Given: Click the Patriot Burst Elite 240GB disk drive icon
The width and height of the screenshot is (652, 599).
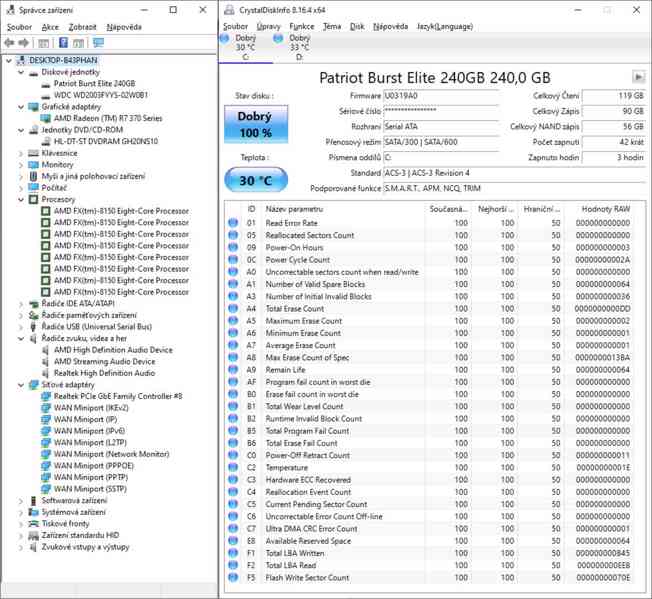Looking at the screenshot, I should tap(45, 84).
